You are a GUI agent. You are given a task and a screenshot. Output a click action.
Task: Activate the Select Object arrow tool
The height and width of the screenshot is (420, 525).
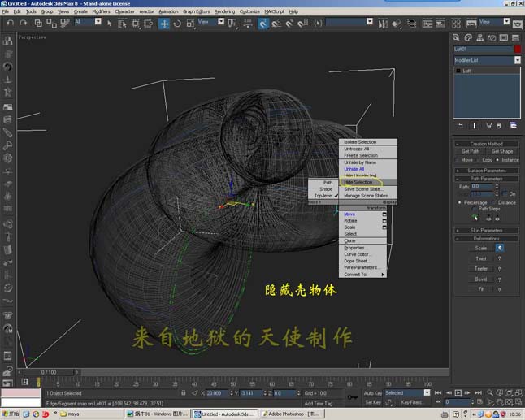click(109, 23)
